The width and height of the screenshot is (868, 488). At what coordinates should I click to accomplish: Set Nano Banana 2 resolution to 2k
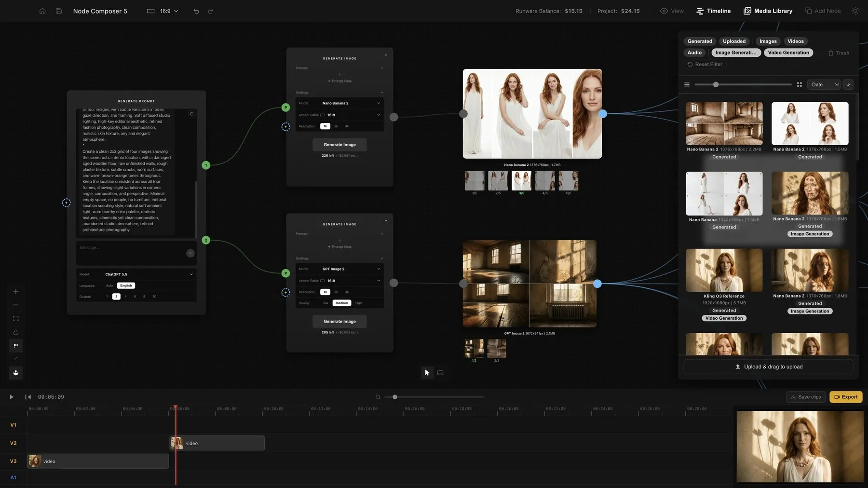coord(336,126)
